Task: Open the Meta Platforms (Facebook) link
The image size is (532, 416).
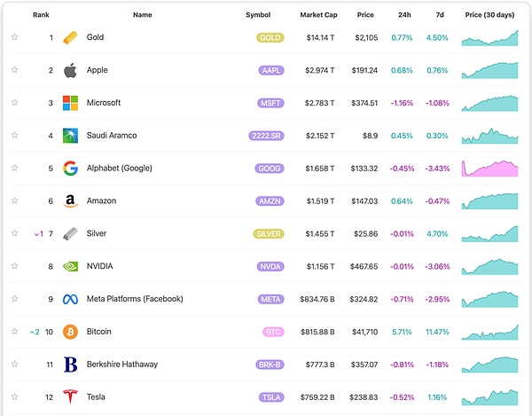Action: pos(134,299)
